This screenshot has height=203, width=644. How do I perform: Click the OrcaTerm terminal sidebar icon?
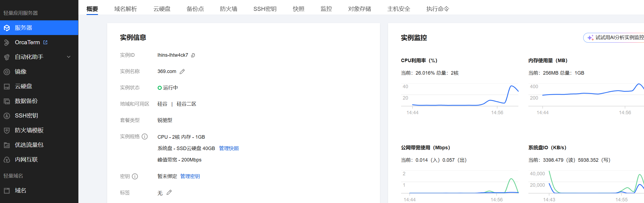click(7, 42)
